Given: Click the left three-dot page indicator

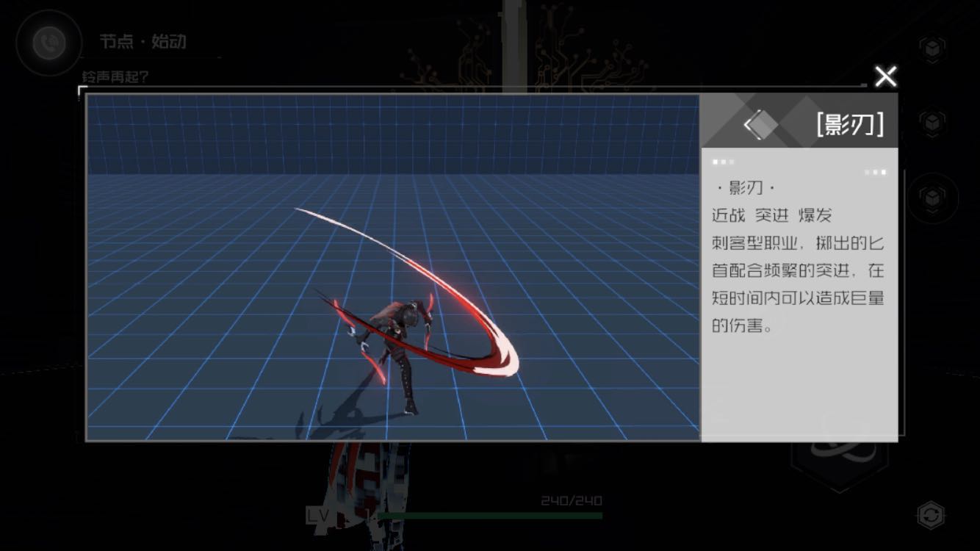Looking at the screenshot, I should pyautogui.click(x=723, y=162).
